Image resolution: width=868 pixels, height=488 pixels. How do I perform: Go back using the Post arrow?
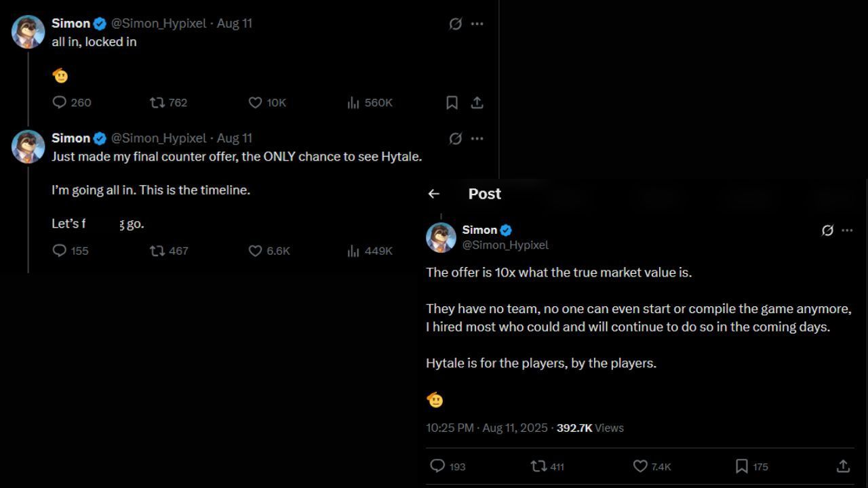[x=434, y=194]
